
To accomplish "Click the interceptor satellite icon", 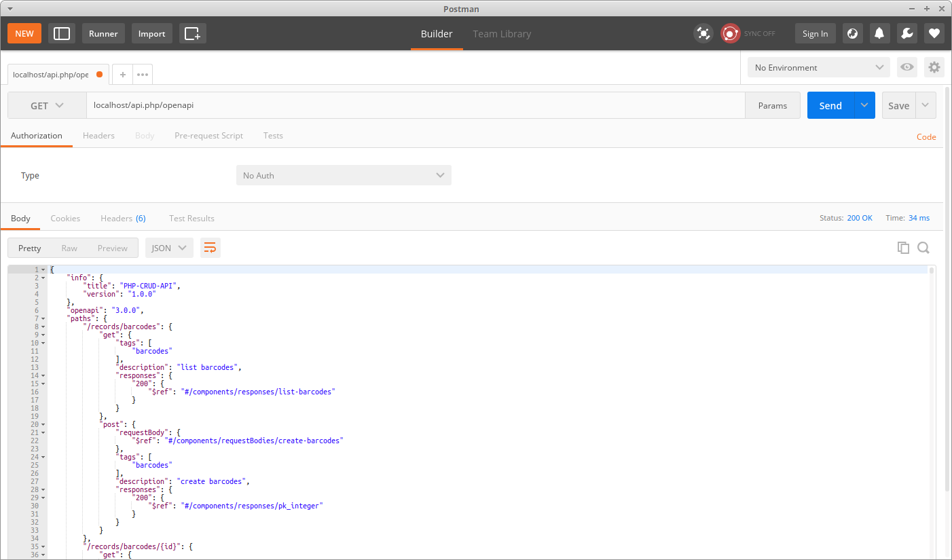I will tap(703, 33).
